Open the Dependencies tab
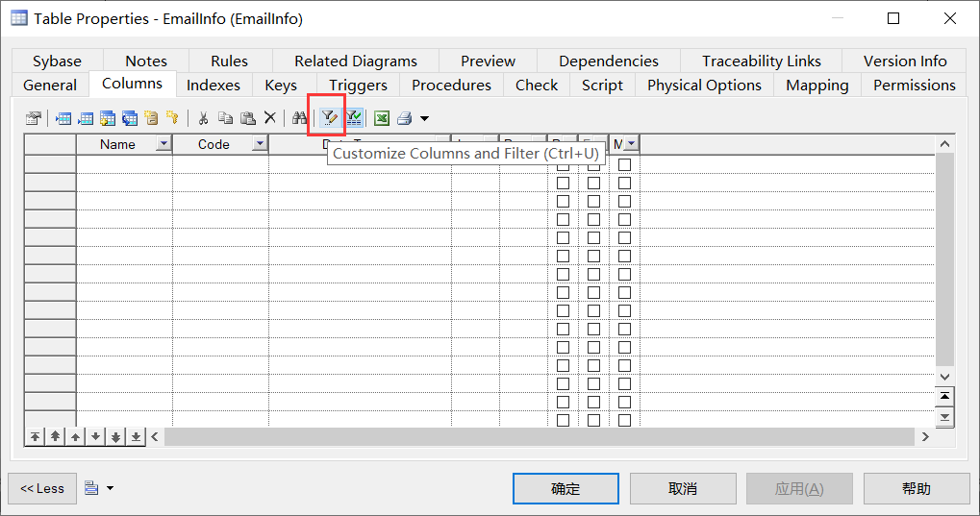The image size is (980, 516). pos(609,61)
